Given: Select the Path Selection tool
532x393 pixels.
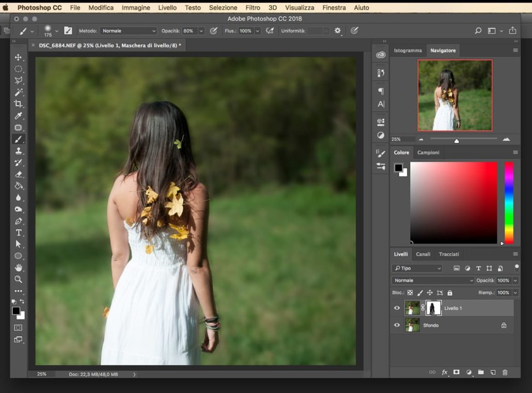Looking at the screenshot, I should tap(18, 244).
